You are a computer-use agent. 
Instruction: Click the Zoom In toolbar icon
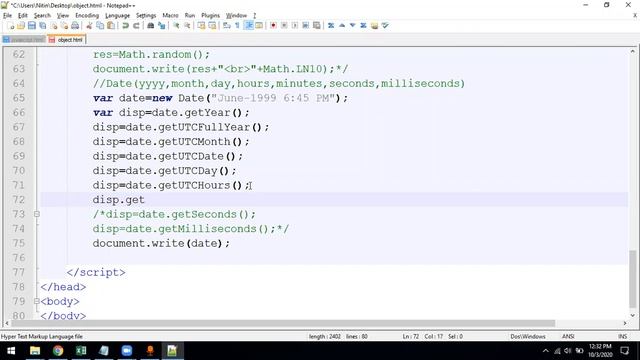176,26
